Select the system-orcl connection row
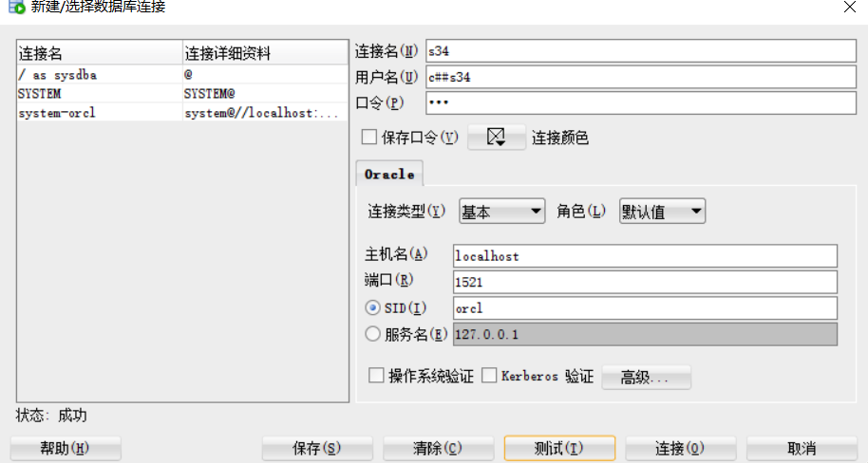 point(182,112)
